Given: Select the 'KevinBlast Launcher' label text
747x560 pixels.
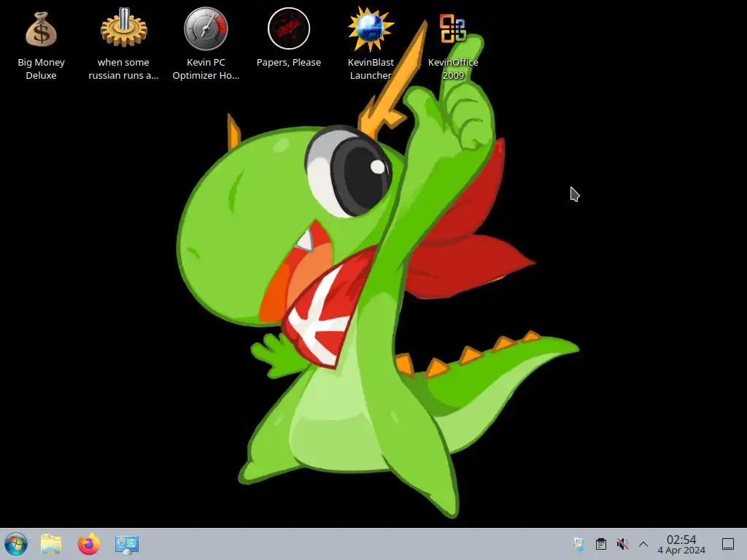Looking at the screenshot, I should click(371, 69).
